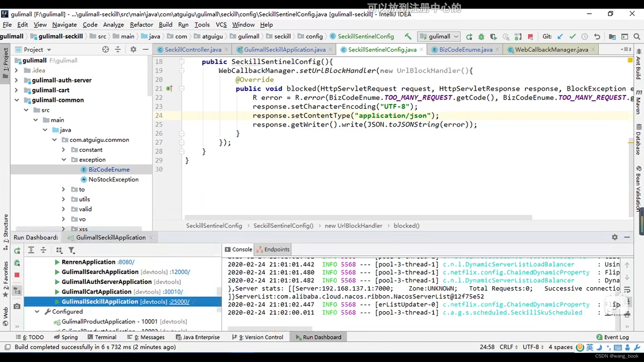Switch to BizCodeEnume.java tab
644x362 pixels.
(466, 50)
